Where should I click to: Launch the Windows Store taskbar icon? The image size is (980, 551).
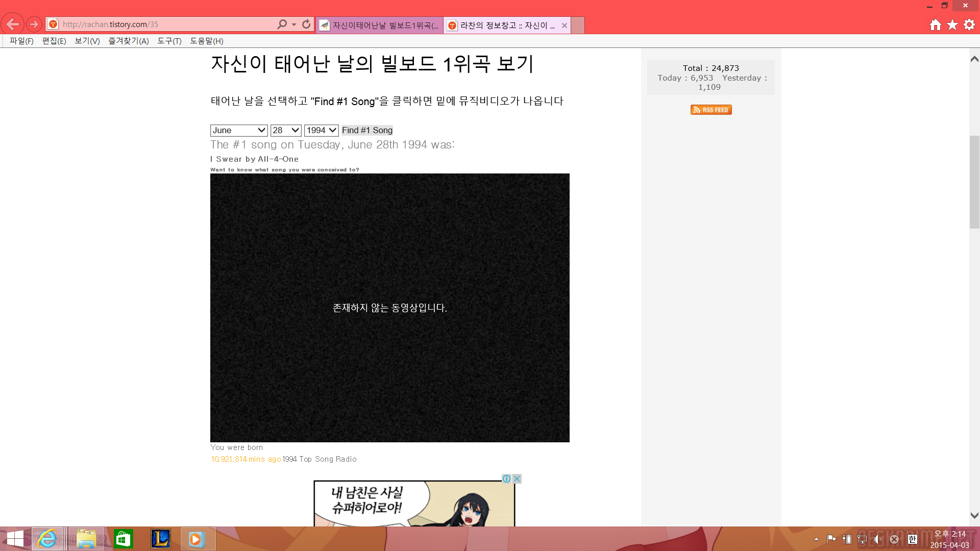124,539
